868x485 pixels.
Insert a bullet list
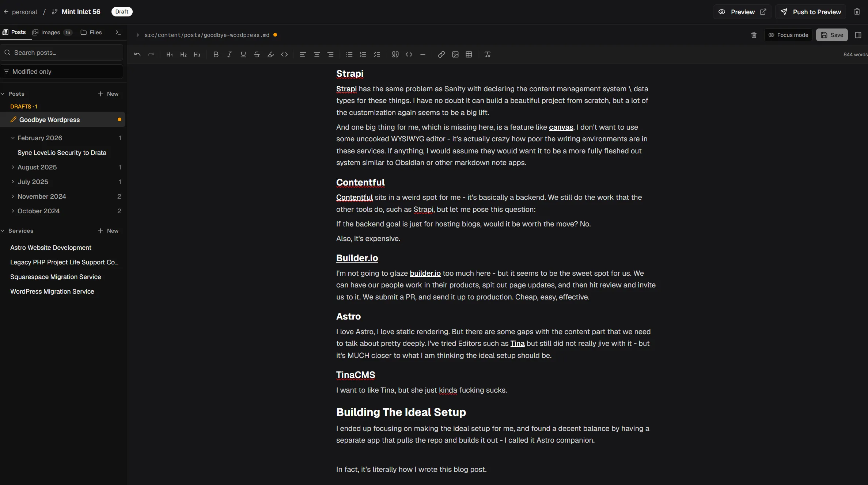coord(349,54)
